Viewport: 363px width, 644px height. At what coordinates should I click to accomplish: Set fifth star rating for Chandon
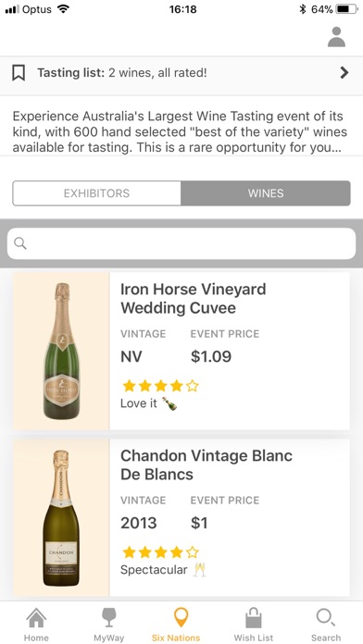pyautogui.click(x=192, y=552)
